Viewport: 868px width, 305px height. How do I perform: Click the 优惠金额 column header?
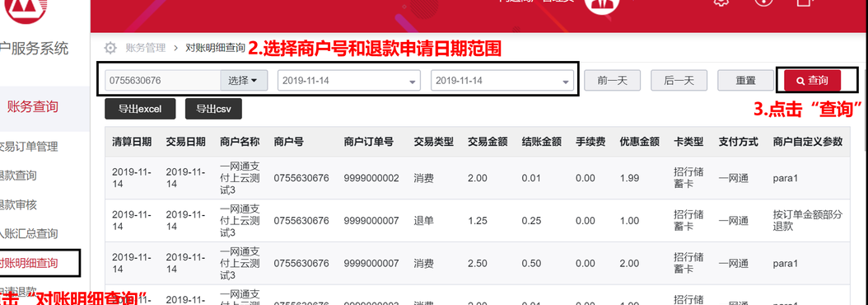pos(639,142)
